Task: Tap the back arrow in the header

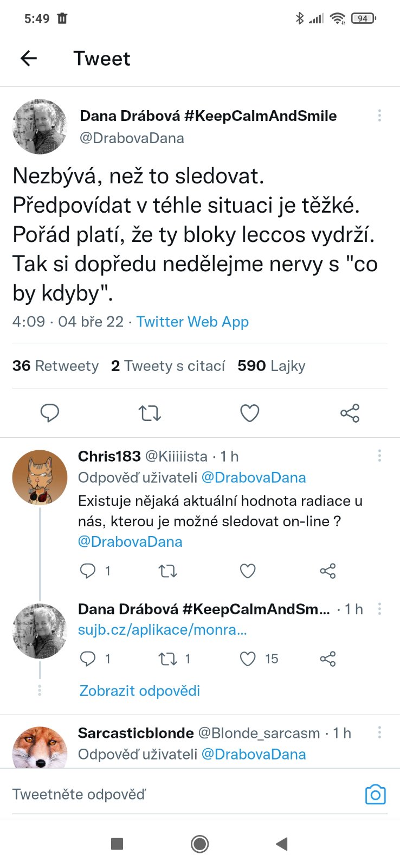Action: pyautogui.click(x=29, y=59)
